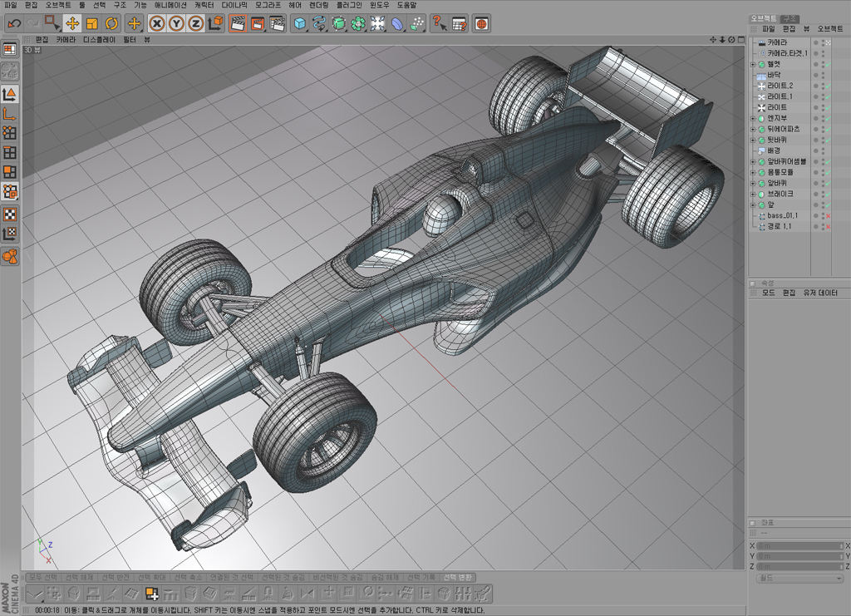This screenshot has width=851, height=616.
Task: Open the viewport 카메라 menu
Action: pyautogui.click(x=66, y=40)
